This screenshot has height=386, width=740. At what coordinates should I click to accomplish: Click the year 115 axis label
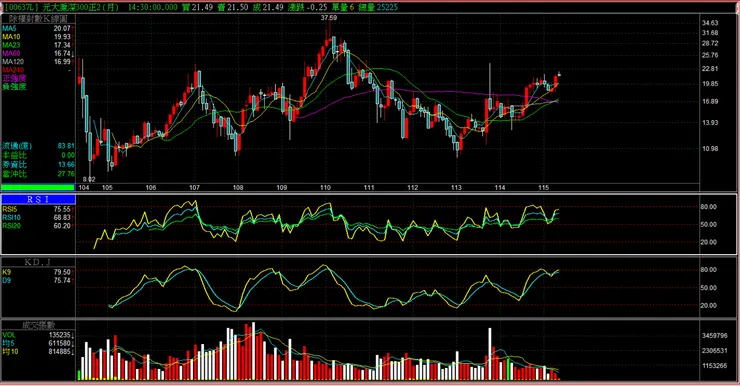(x=543, y=188)
